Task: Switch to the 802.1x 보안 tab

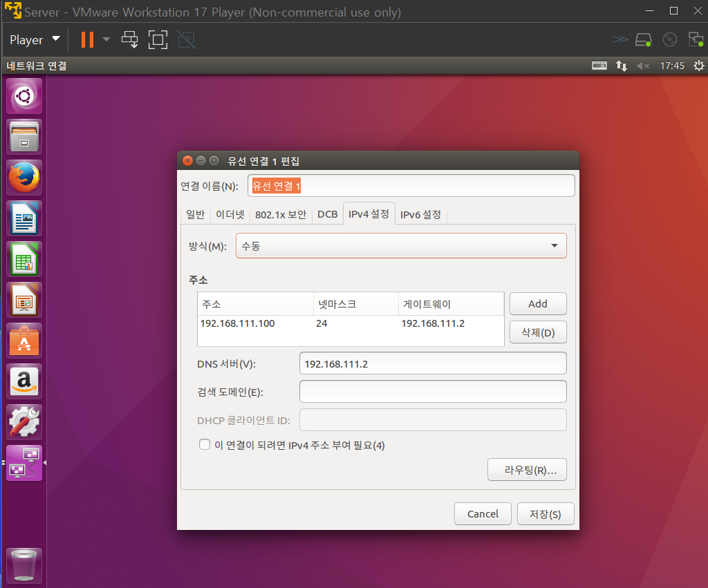Action: point(281,214)
